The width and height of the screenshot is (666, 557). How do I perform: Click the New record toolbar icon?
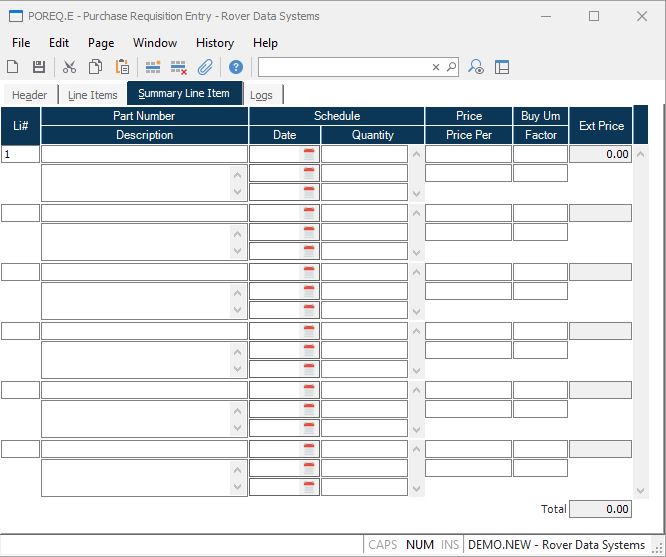tap(13, 67)
